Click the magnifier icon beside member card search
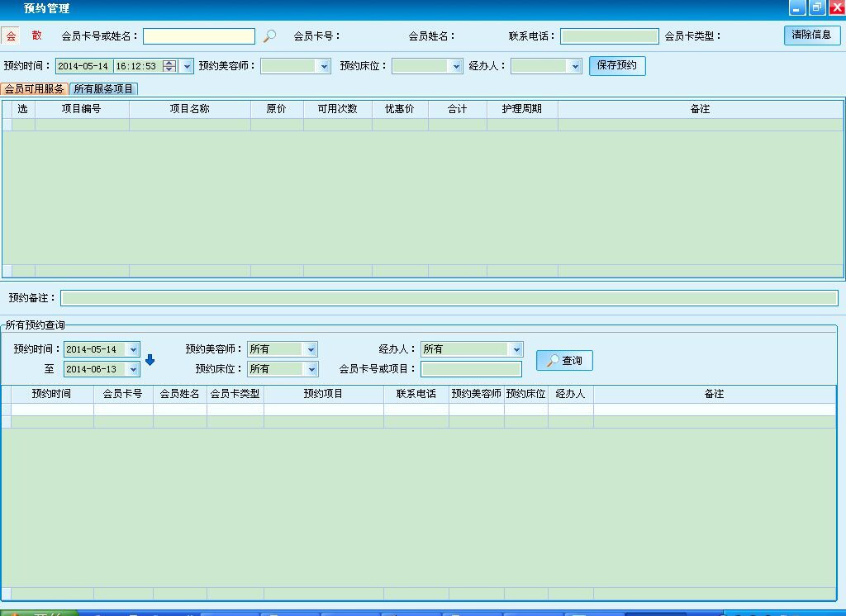 (x=269, y=36)
